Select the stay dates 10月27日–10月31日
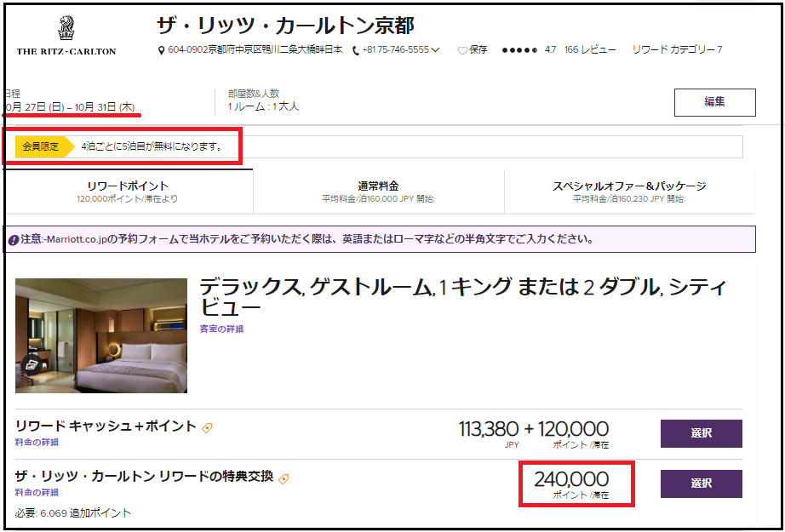 70,106
